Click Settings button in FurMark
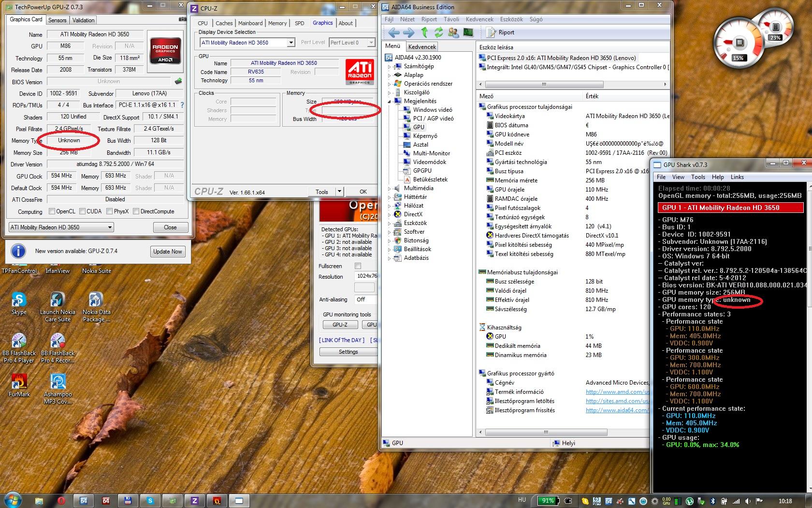Image resolution: width=812 pixels, height=508 pixels. (x=348, y=352)
